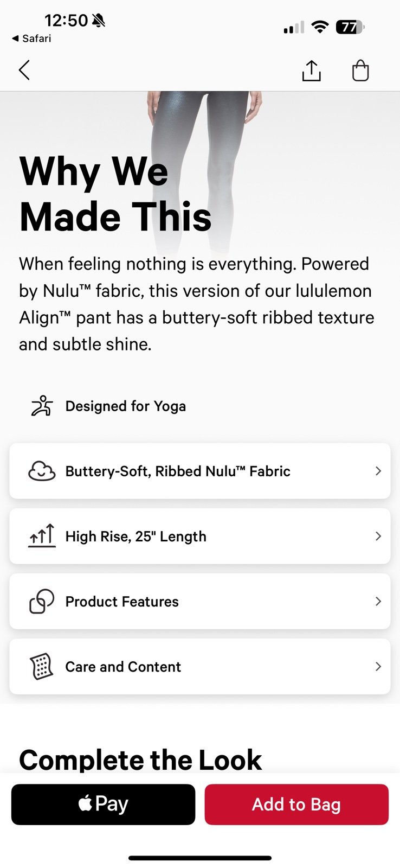This screenshot has height=868, width=400.
Task: Tap the Designed for Yoga label
Action: (126, 406)
